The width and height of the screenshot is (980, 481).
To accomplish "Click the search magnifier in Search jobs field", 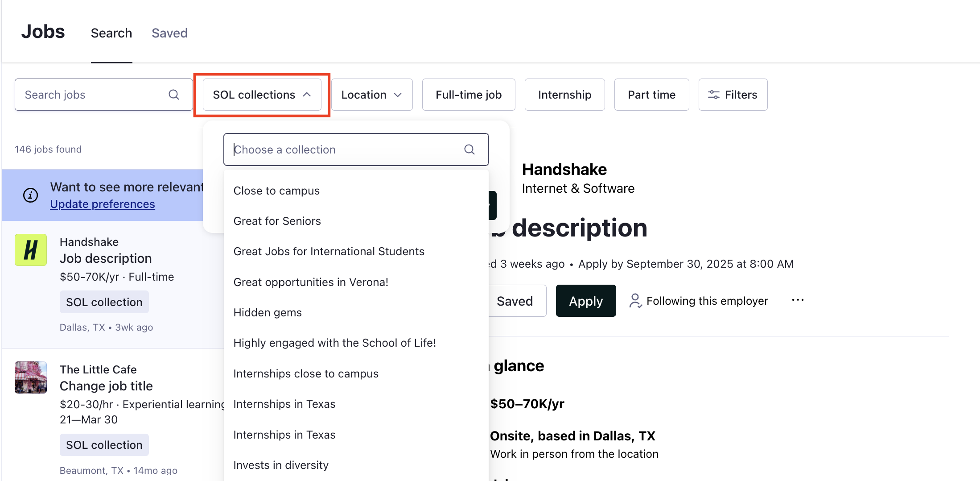I will [174, 95].
